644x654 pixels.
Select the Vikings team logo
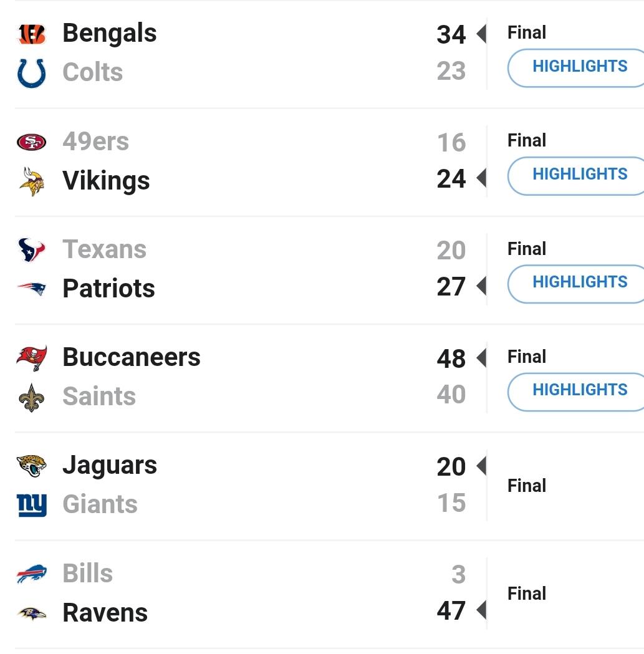[31, 181]
